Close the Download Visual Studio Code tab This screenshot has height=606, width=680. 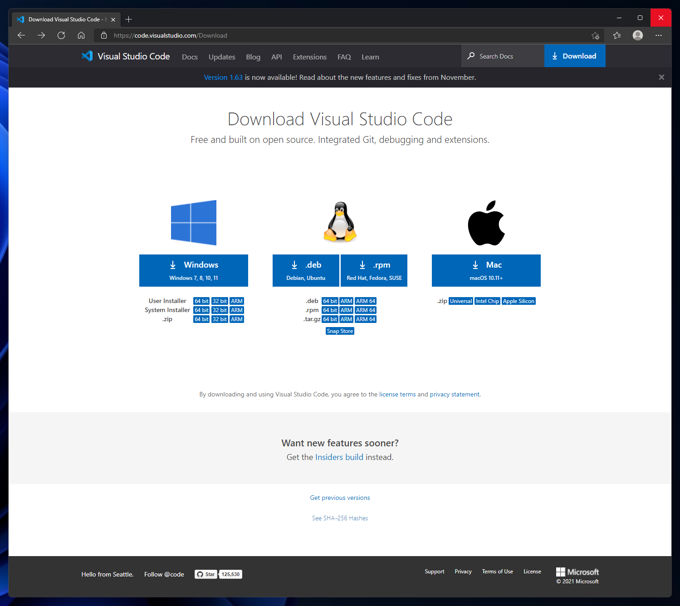pyautogui.click(x=113, y=20)
